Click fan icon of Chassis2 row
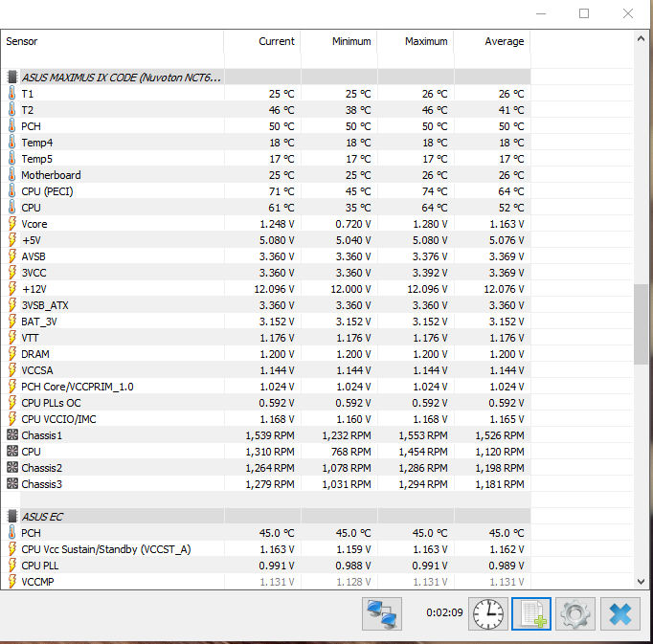 [x=12, y=468]
